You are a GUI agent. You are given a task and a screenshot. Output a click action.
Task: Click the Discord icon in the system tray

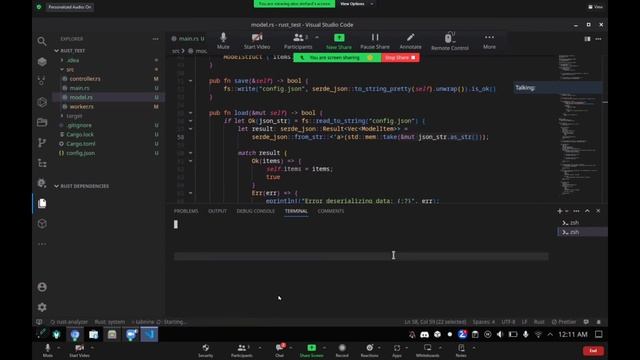click(424, 335)
